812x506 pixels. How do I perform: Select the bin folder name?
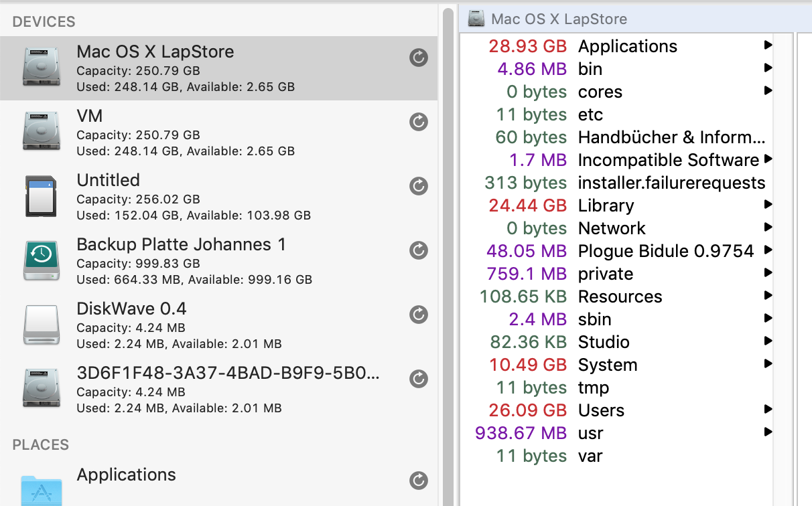click(590, 69)
